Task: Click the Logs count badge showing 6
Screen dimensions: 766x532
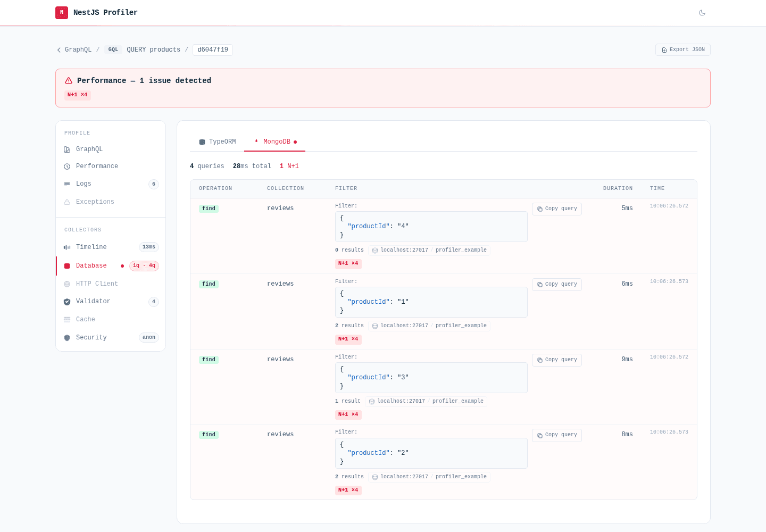Action: click(154, 184)
